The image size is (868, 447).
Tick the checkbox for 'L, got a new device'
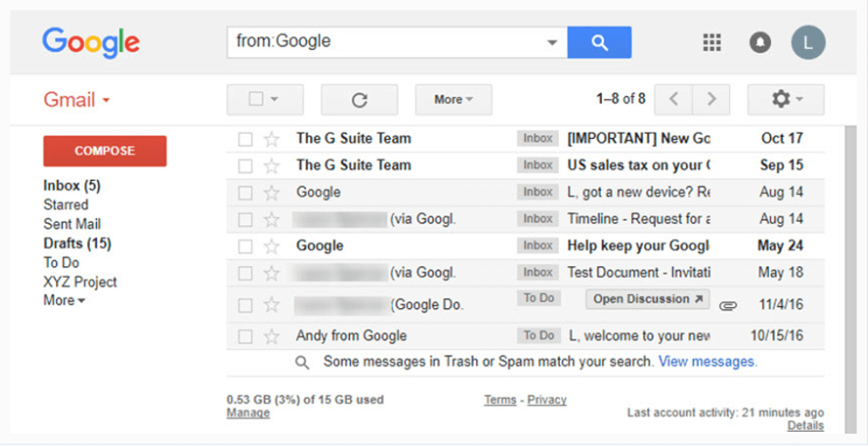coord(245,192)
